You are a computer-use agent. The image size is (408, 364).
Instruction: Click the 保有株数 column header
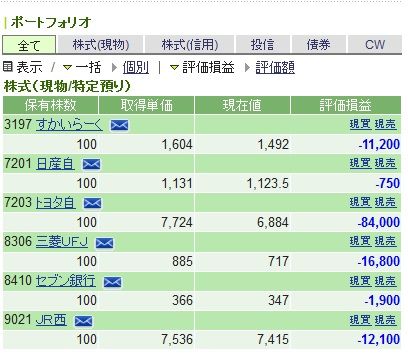click(x=50, y=105)
